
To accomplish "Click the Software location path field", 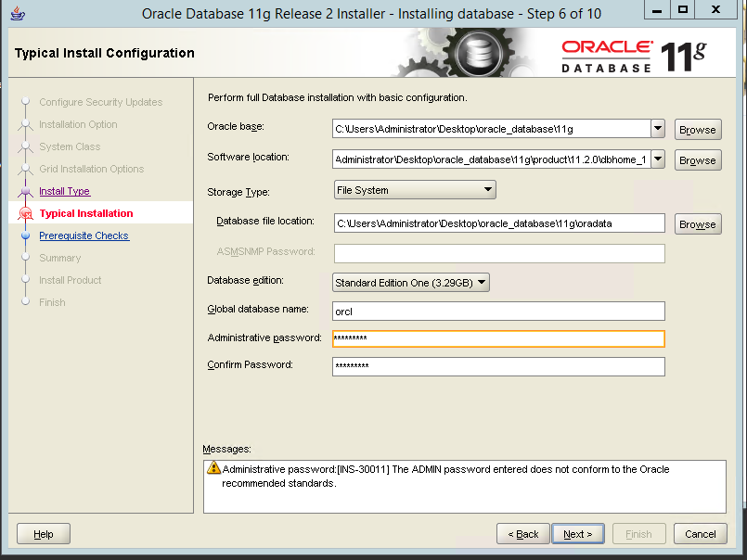I will tap(492, 159).
